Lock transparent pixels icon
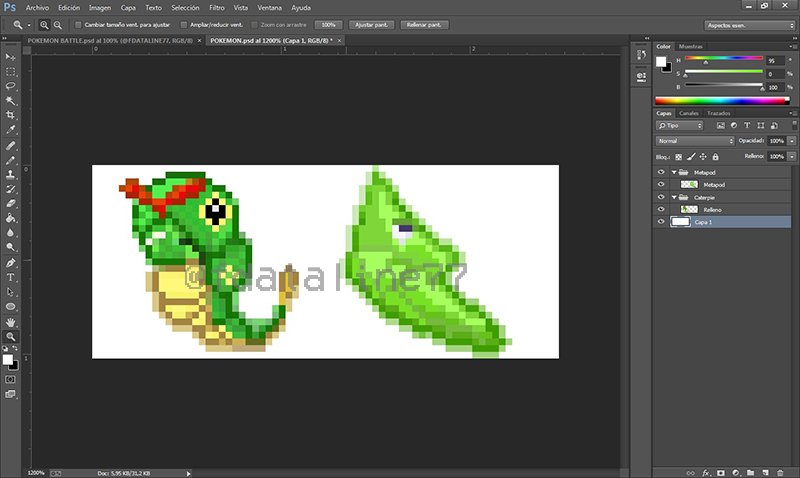800x478 pixels. [679, 157]
